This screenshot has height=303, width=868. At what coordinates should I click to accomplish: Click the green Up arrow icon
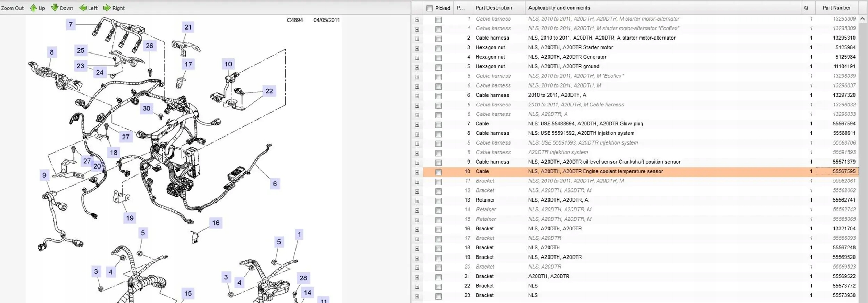pyautogui.click(x=33, y=8)
